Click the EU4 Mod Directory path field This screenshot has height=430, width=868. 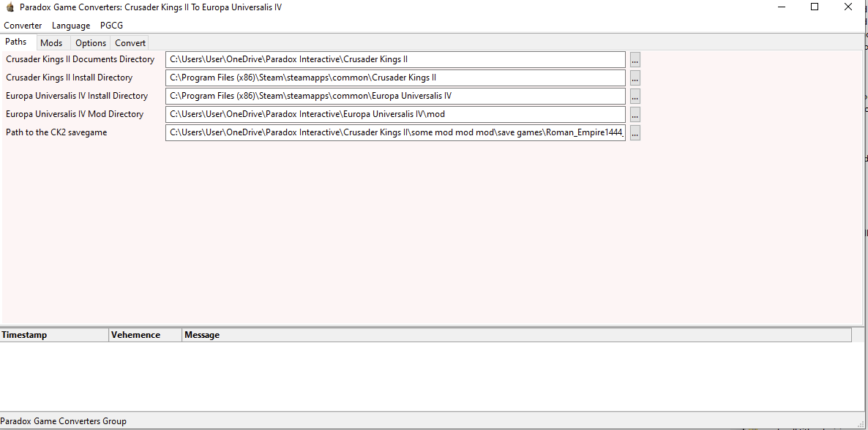click(x=395, y=114)
